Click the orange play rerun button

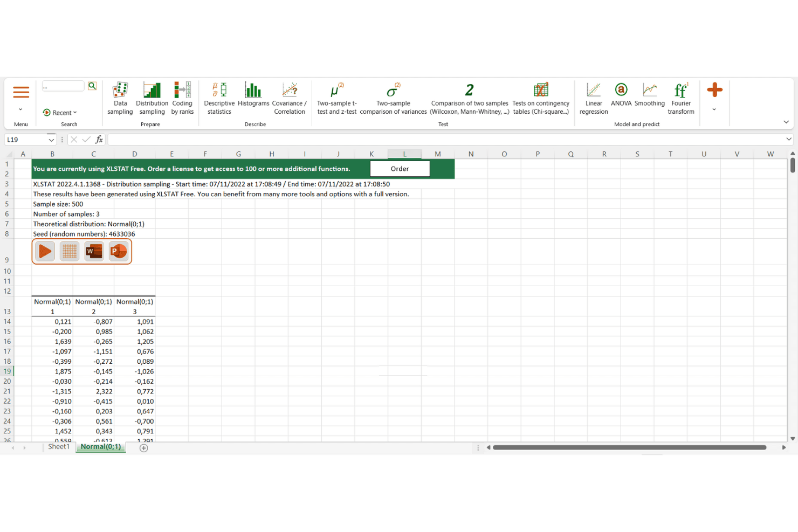coord(45,251)
